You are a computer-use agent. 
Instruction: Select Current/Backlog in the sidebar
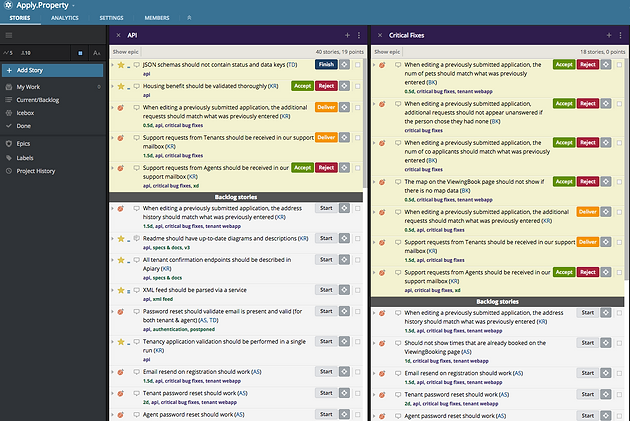pyautogui.click(x=38, y=100)
